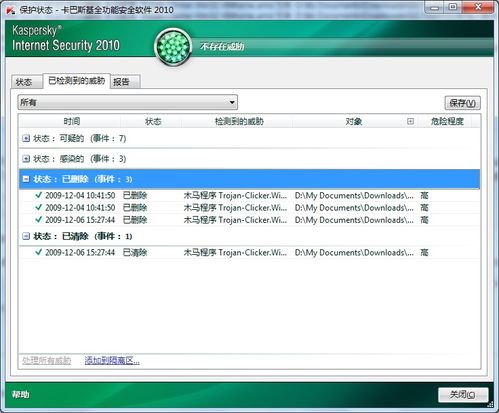
Task: Sort by the 时间 column header
Action: [71, 121]
